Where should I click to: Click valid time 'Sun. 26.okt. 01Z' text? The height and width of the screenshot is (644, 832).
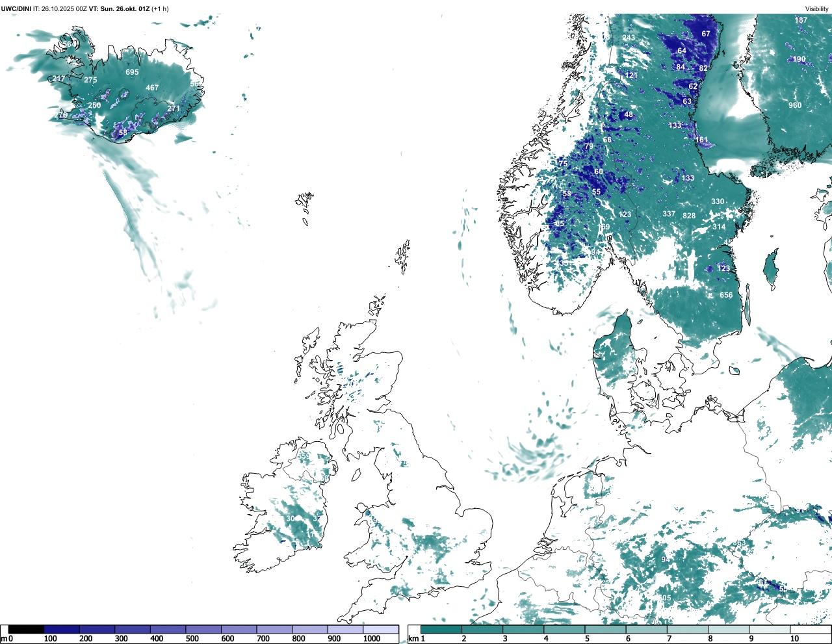(x=124, y=8)
